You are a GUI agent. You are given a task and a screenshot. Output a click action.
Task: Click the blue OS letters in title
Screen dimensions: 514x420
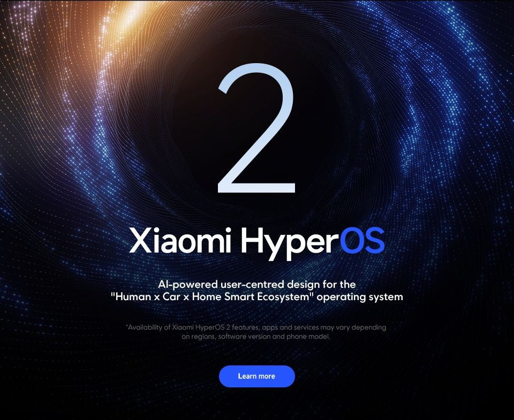tap(362, 240)
